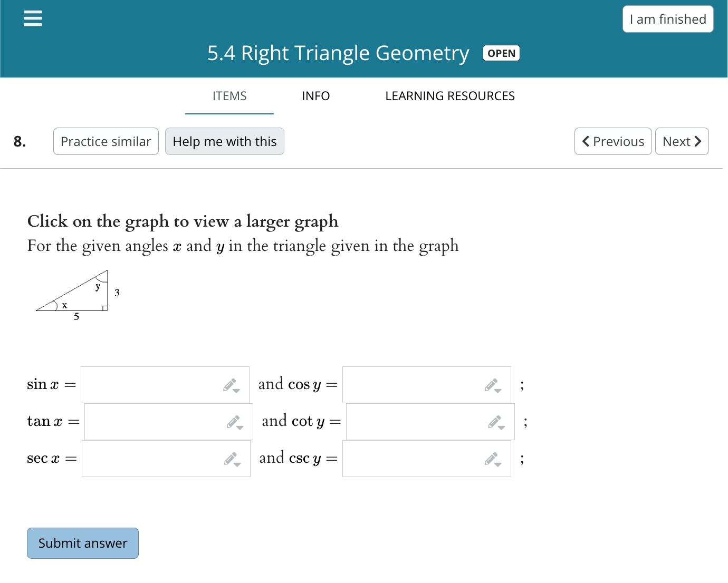Click the Practice similar button
The image size is (728, 583).
pyautogui.click(x=106, y=141)
